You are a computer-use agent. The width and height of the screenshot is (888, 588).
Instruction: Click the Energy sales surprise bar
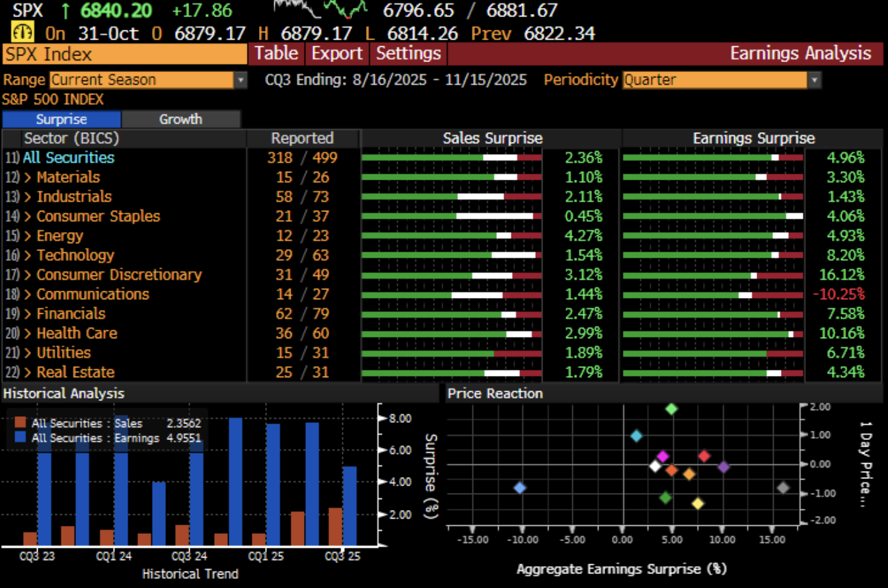[452, 236]
